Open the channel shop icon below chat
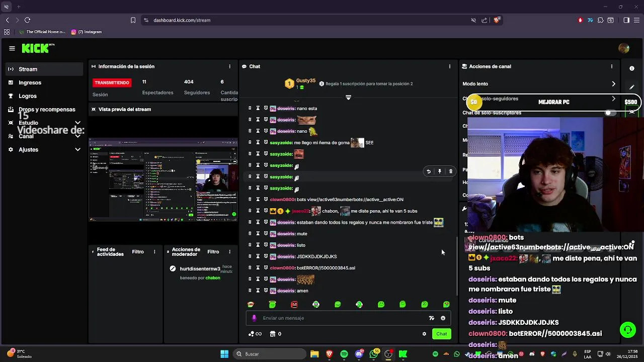Image resolution: width=644 pixels, height=362 pixels. click(x=272, y=334)
